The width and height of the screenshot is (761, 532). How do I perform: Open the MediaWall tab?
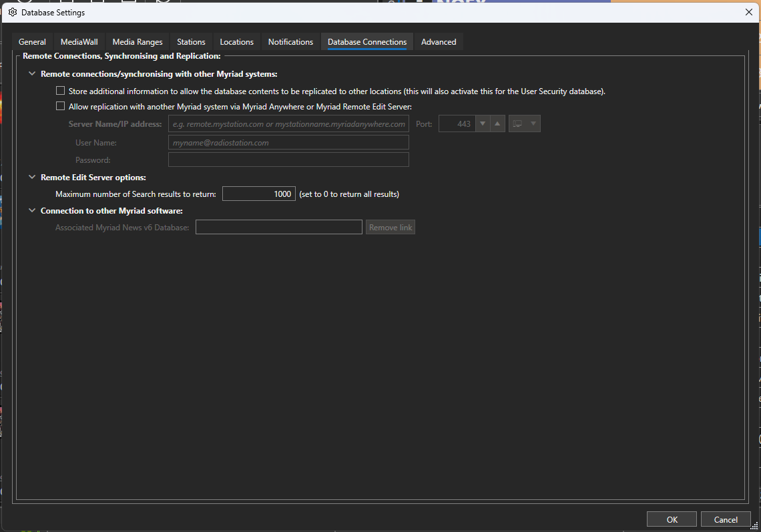pos(79,42)
